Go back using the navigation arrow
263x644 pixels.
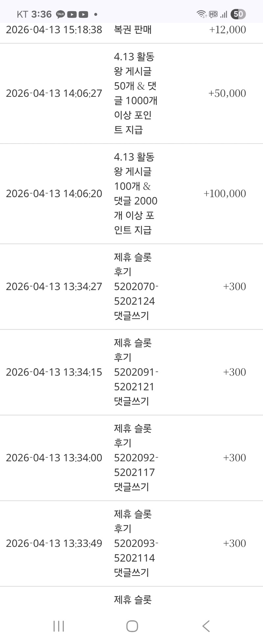tap(206, 626)
